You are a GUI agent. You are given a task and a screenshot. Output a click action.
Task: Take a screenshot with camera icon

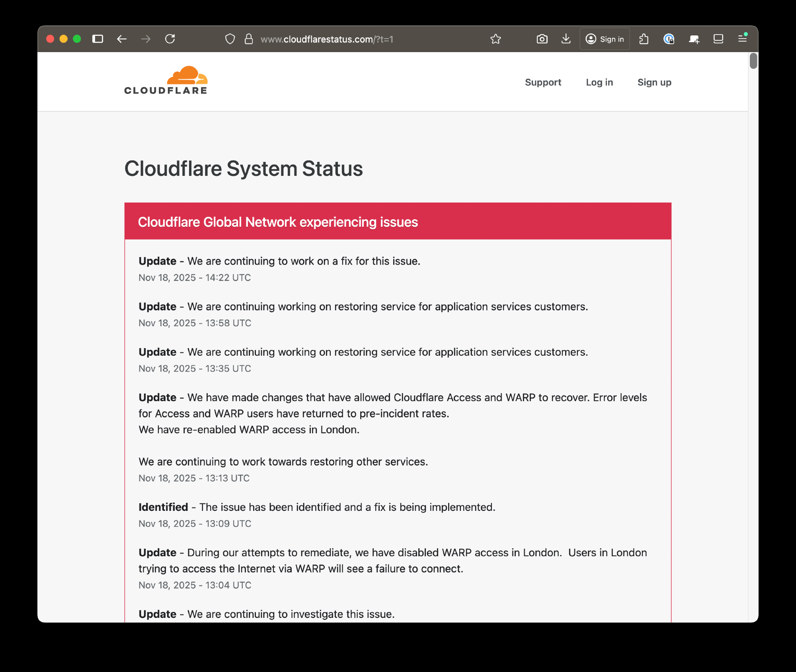(x=542, y=39)
